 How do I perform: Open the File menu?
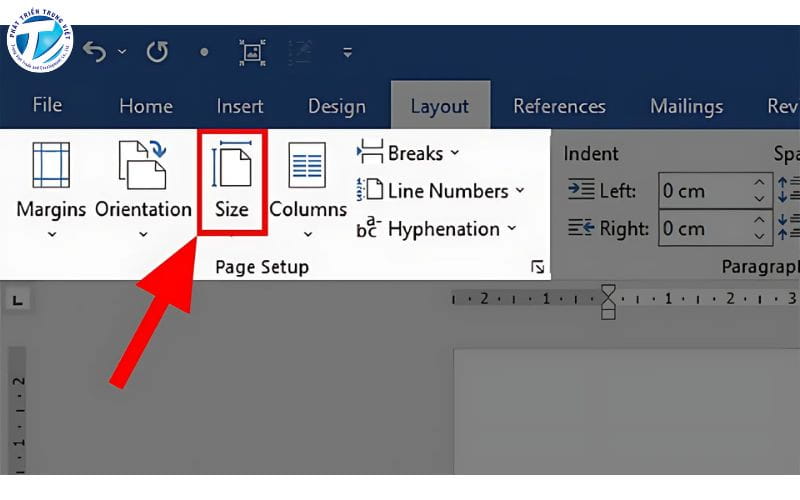click(47, 106)
